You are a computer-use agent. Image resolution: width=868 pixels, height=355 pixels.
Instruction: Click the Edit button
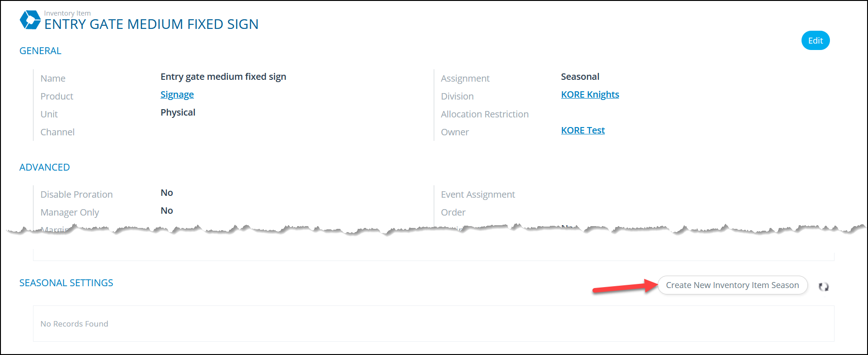(x=815, y=40)
